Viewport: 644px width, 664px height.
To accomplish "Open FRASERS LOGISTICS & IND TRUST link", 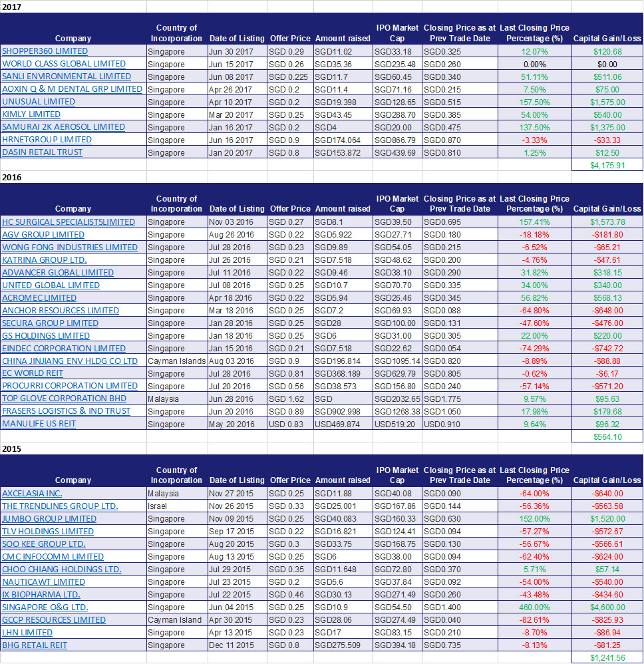I will coord(66,411).
